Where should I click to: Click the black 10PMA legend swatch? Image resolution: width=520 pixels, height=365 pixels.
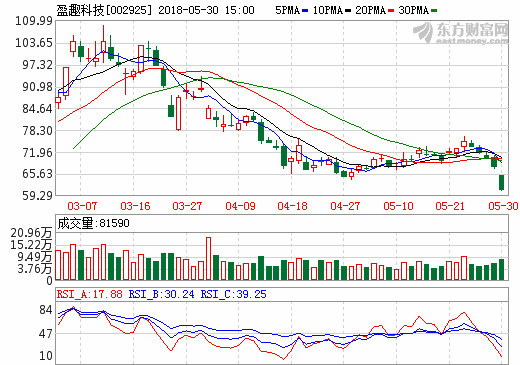(348, 11)
